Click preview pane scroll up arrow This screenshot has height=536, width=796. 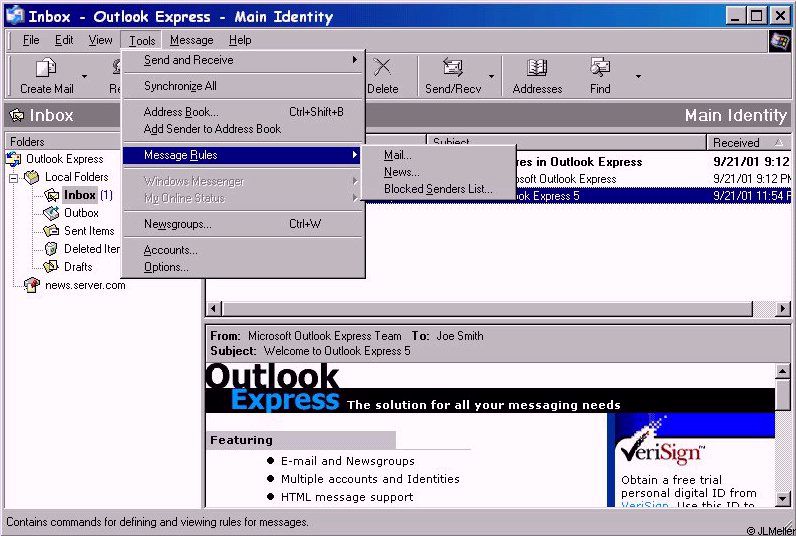(x=783, y=372)
